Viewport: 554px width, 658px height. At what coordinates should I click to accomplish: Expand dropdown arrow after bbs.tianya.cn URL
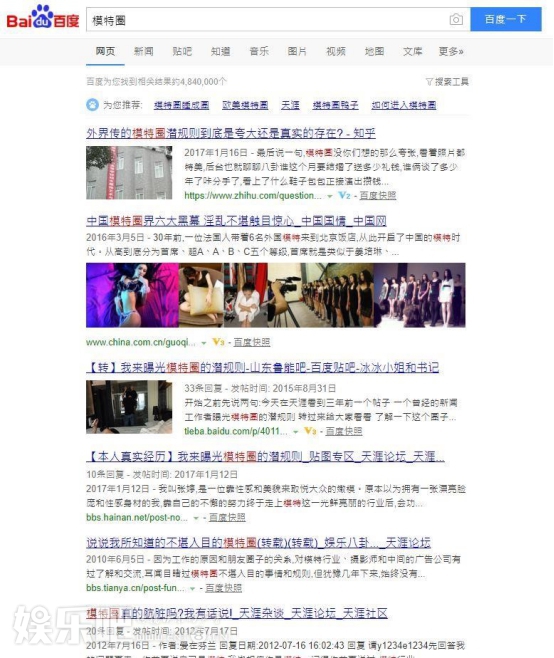coord(192,589)
